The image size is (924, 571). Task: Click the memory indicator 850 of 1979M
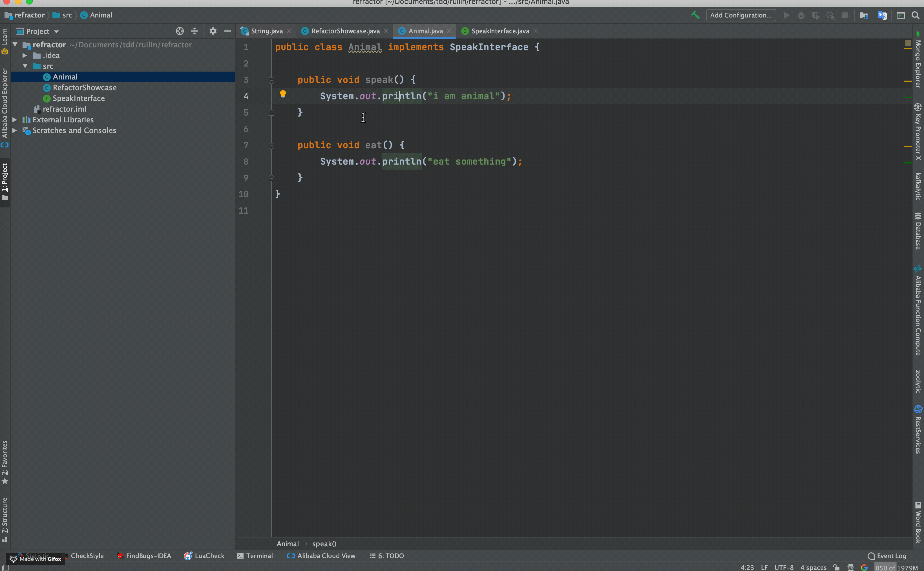[x=897, y=567]
